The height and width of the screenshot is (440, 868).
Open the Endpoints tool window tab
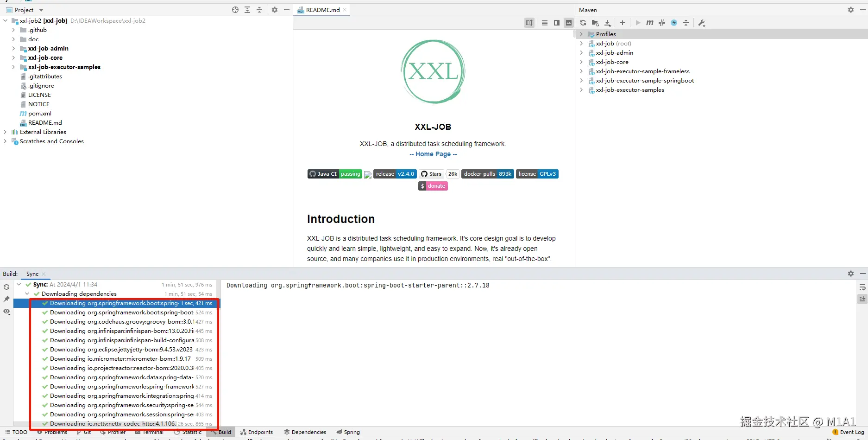257,432
